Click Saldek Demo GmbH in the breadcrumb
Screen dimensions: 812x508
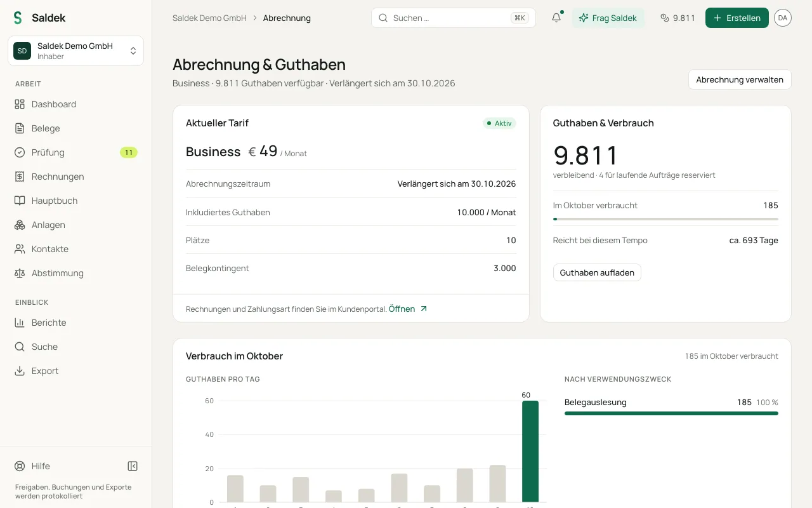[209, 18]
